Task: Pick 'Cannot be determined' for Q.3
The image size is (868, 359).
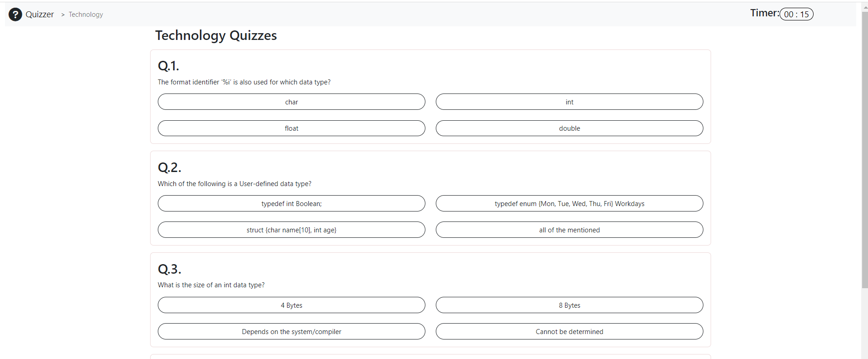Action: [569, 331]
